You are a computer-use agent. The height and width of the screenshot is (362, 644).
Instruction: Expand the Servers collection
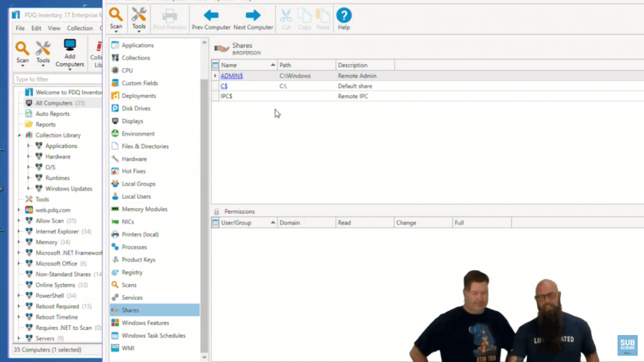coord(19,338)
